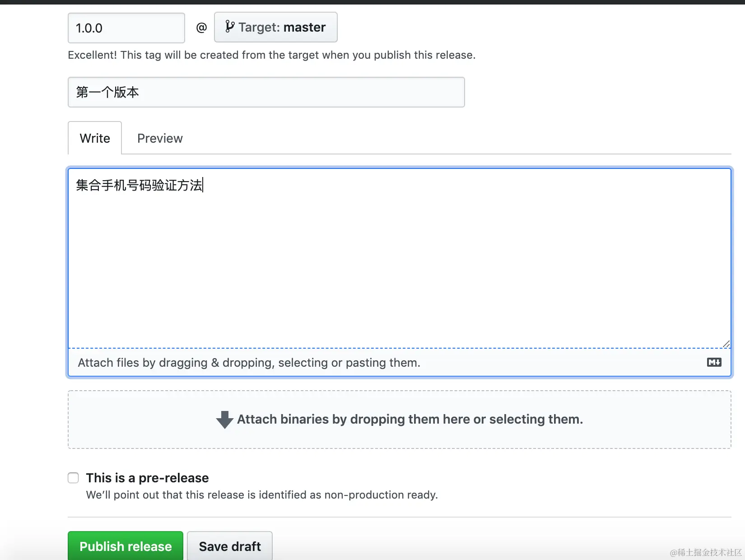Open the Target: master branch dropdown

click(x=275, y=28)
